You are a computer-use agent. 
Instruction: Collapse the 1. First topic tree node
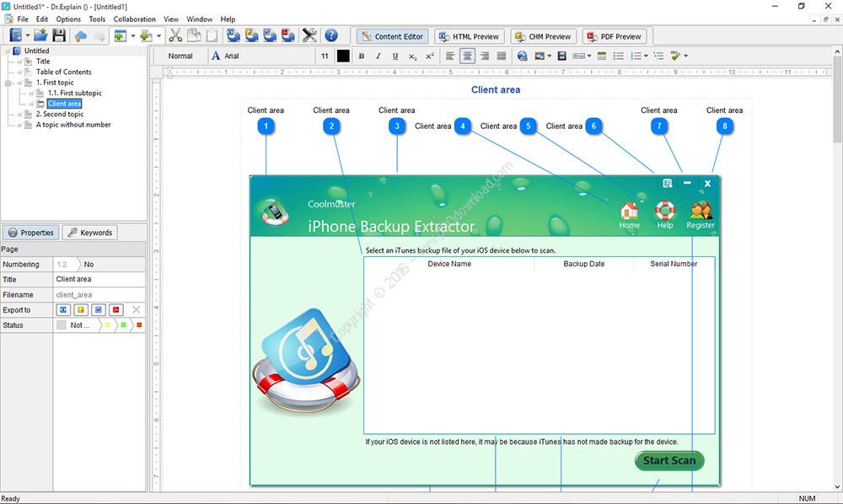8,83
